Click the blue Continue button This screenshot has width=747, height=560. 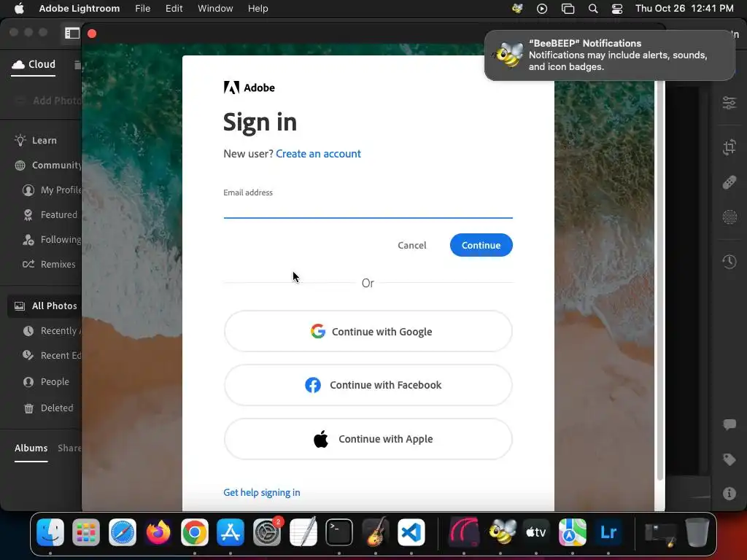click(481, 245)
